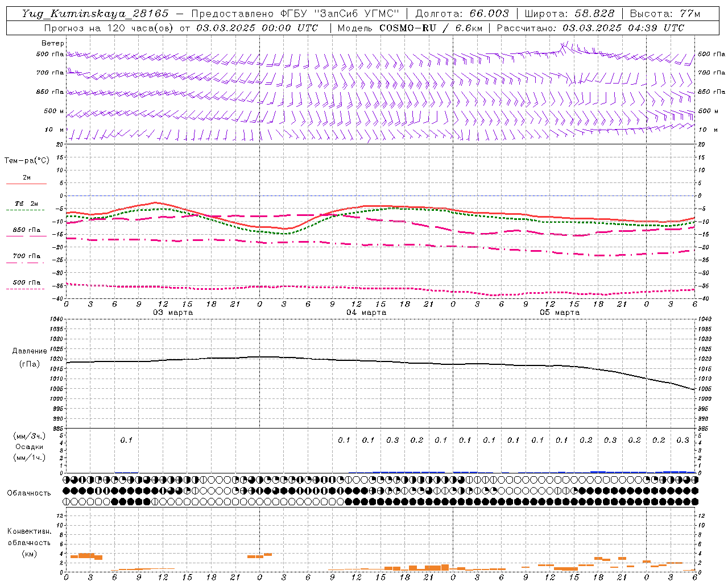Image resolution: width=728 pixels, height=582 pixels.
Task: Click the 700 гПа legend dash-dot line
Action: click(26, 262)
